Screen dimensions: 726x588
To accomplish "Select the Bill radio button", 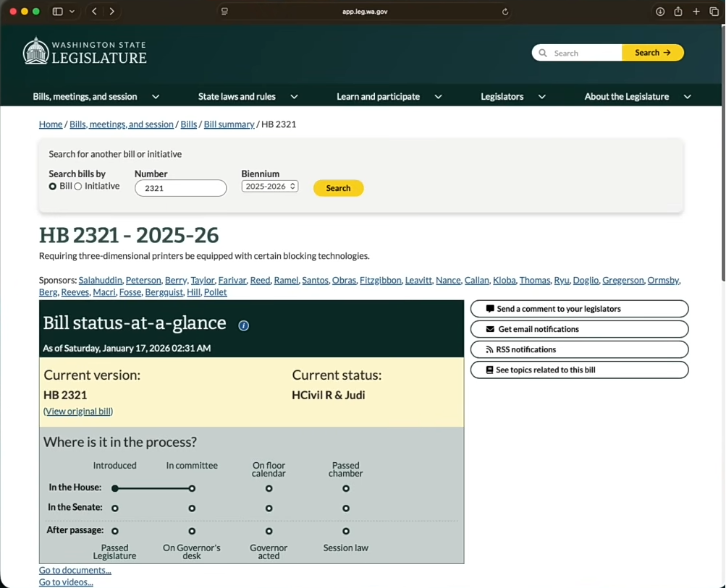I will click(x=52, y=186).
